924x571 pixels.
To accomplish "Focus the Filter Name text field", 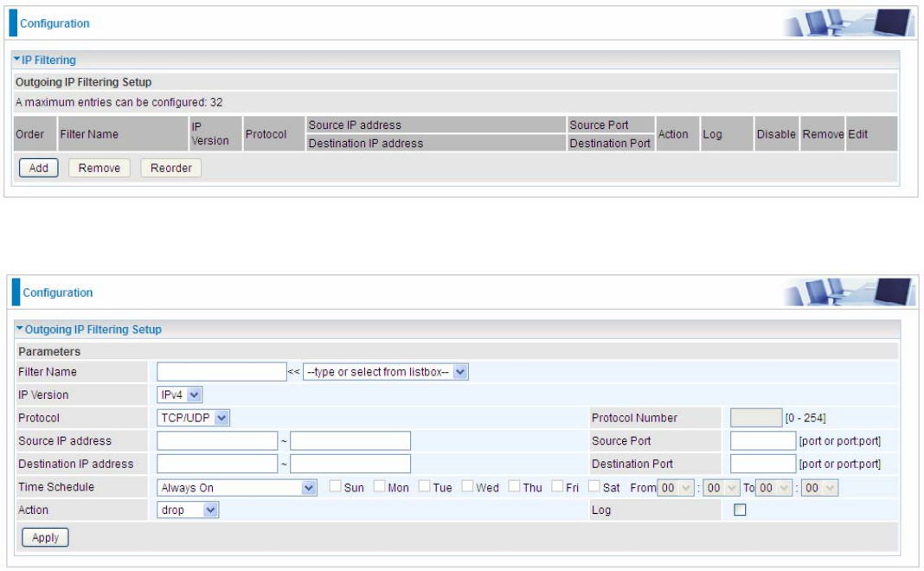I will [x=221, y=372].
